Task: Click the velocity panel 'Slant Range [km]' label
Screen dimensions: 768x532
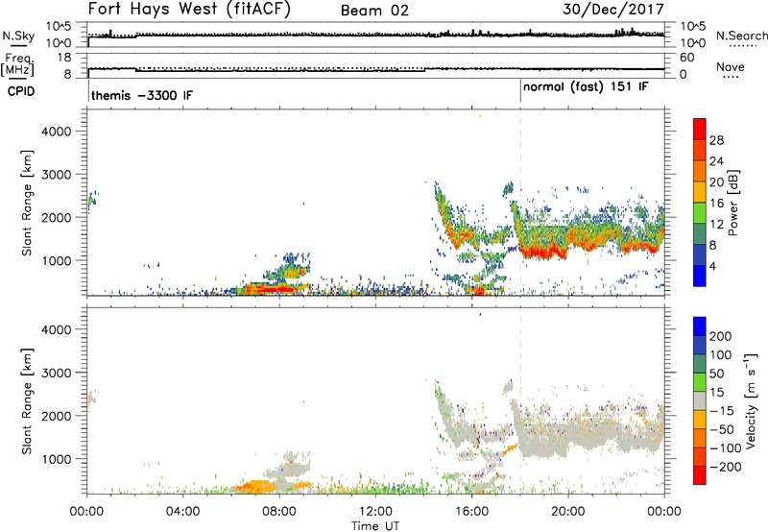Action: point(27,401)
